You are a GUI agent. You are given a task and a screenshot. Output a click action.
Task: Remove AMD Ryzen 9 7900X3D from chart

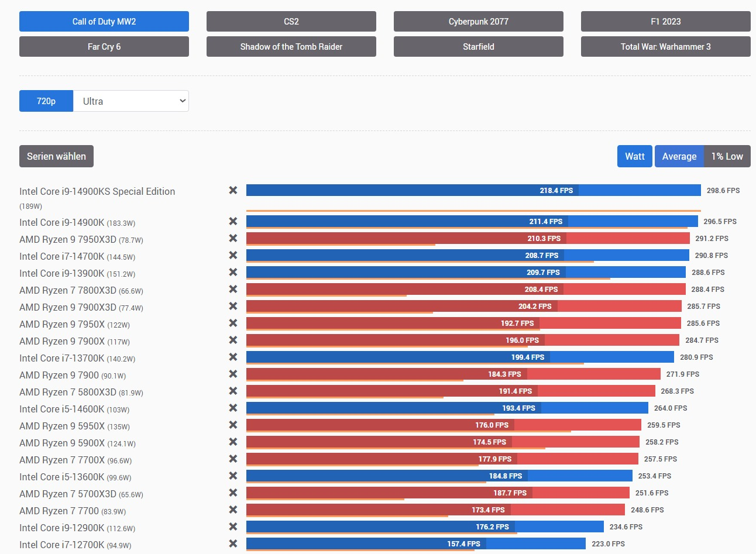coord(233,306)
